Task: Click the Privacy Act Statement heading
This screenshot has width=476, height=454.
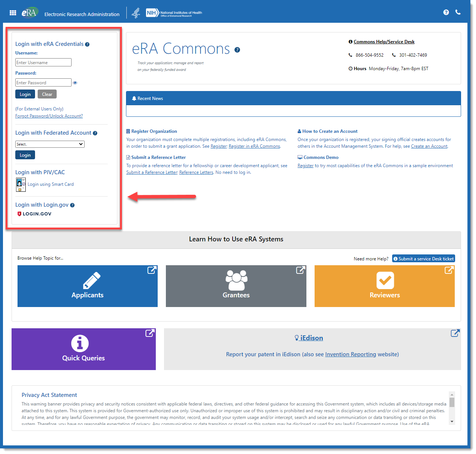Action: click(49, 395)
